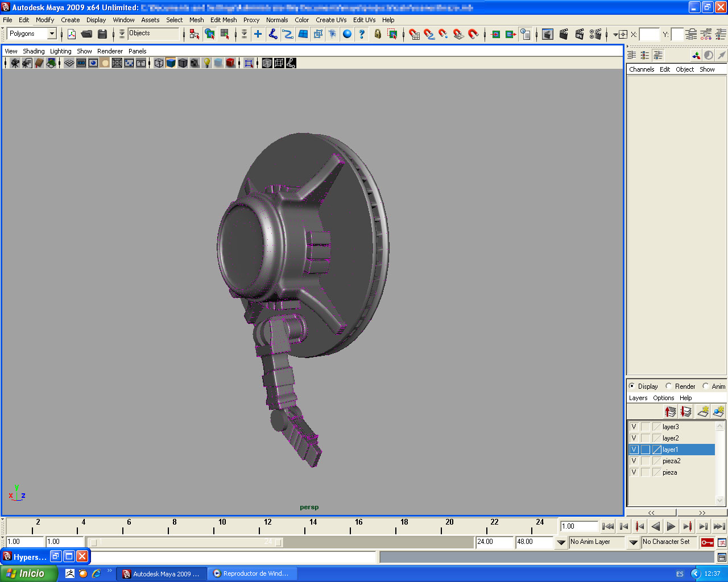
Task: Click the Inicio start button
Action: 29,574
